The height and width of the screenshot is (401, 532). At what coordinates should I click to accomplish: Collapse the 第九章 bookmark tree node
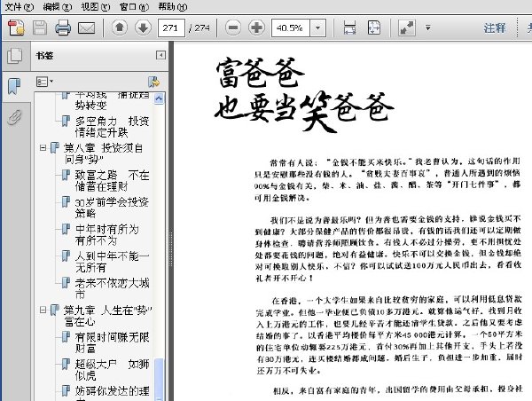point(43,310)
